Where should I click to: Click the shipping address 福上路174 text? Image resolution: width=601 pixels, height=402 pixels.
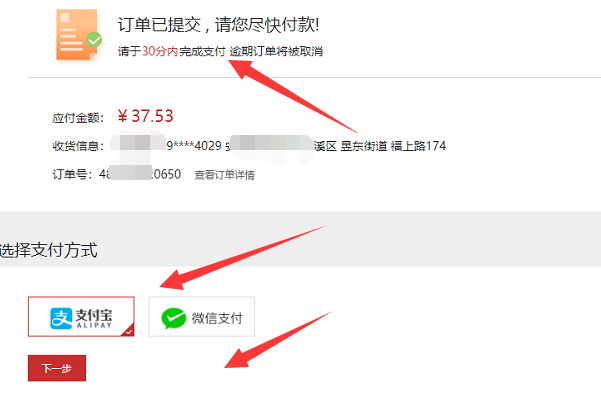point(418,146)
